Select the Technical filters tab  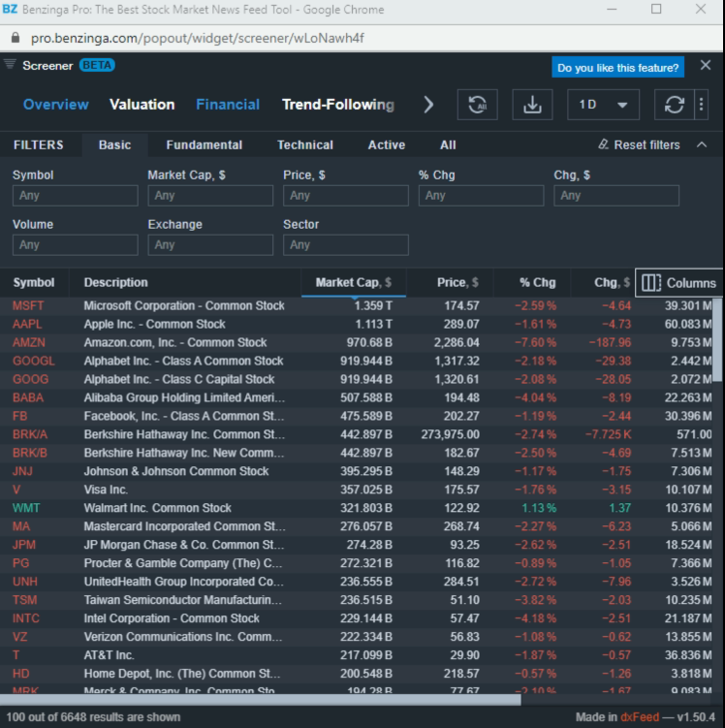point(305,144)
